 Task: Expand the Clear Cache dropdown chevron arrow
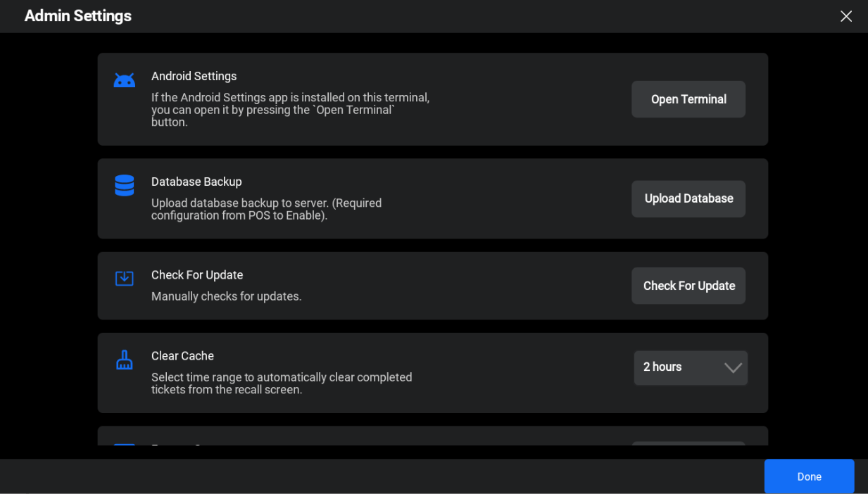[733, 368]
